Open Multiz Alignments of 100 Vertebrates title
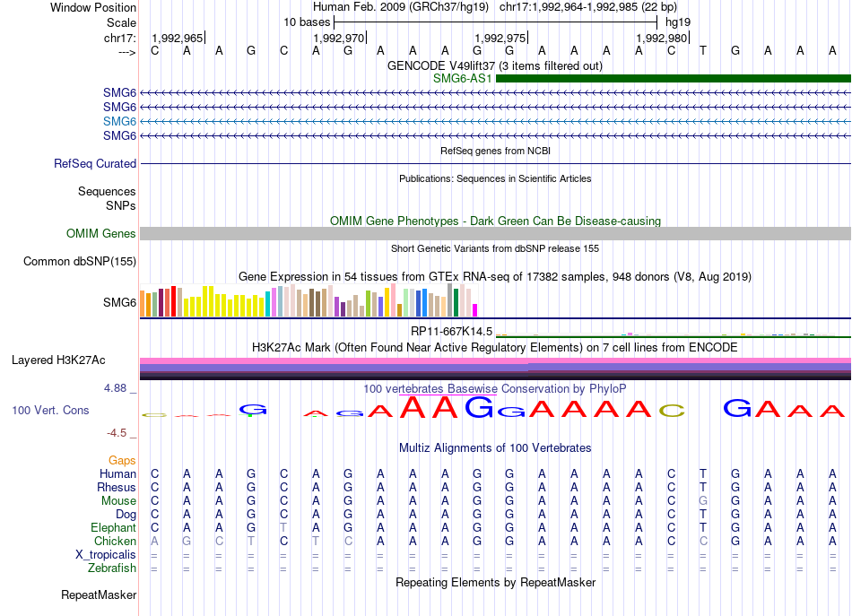 pos(495,448)
